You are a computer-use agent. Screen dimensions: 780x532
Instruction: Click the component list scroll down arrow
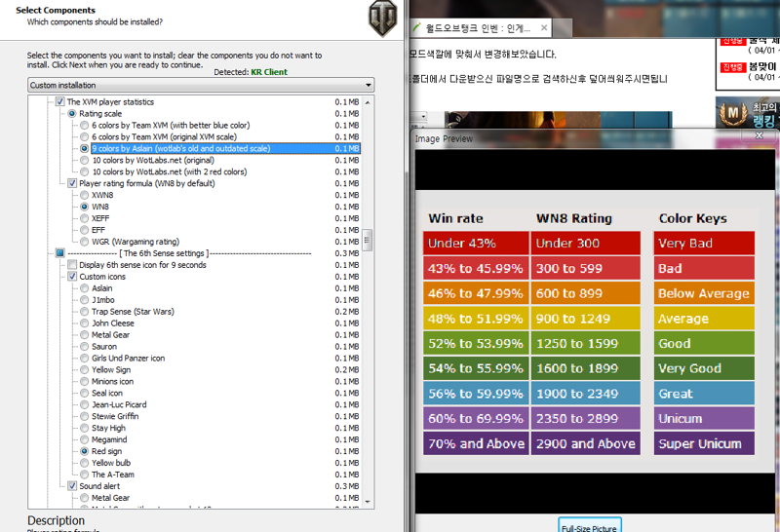click(x=368, y=502)
